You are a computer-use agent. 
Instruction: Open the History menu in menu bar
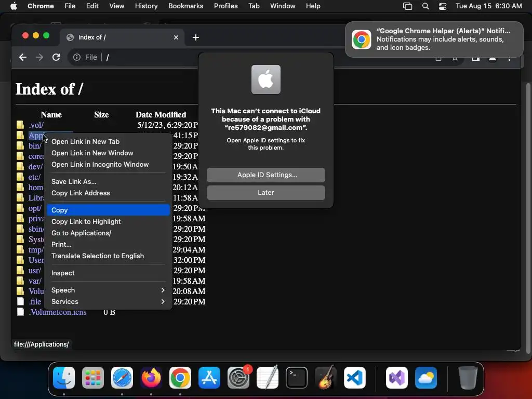click(146, 6)
